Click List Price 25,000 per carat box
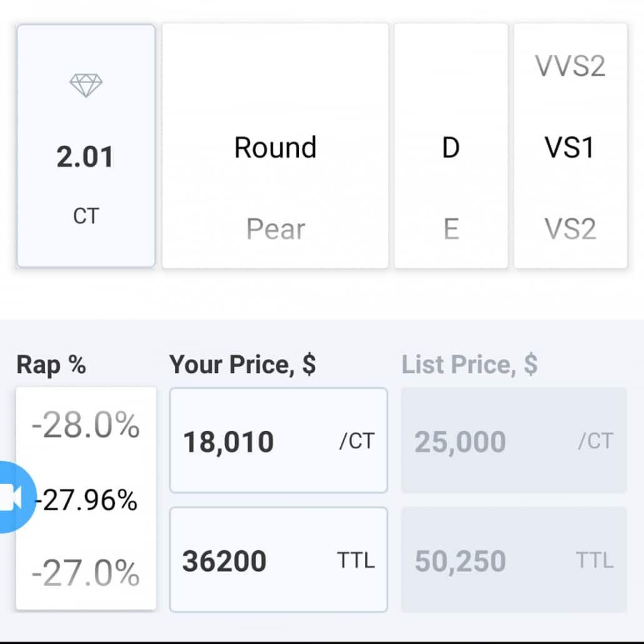 pos(514,440)
